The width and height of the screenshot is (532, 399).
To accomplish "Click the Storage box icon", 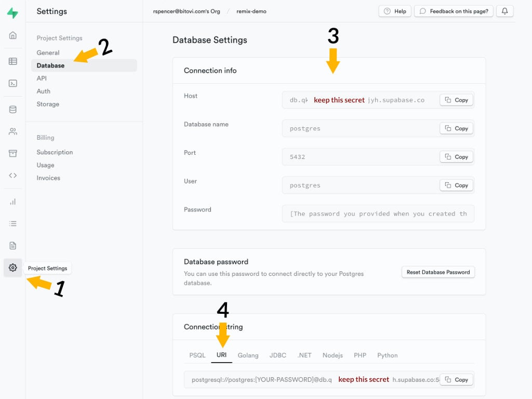I will coord(12,153).
